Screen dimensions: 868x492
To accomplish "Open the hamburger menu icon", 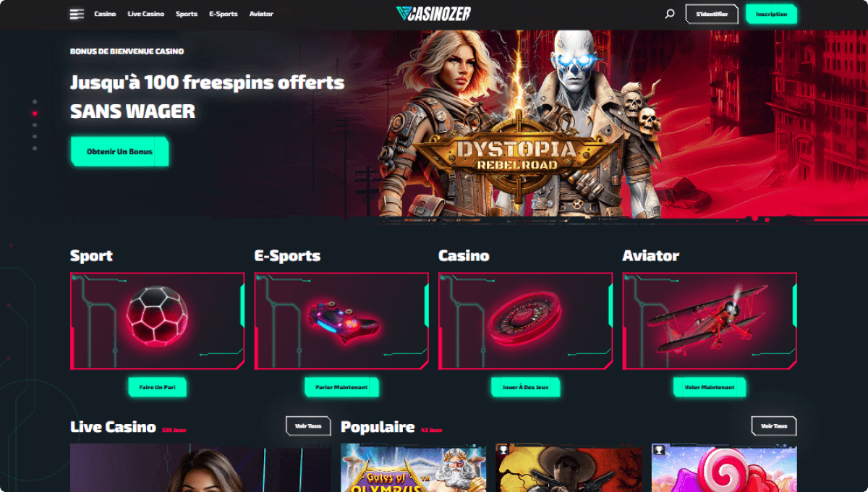I will 77,14.
